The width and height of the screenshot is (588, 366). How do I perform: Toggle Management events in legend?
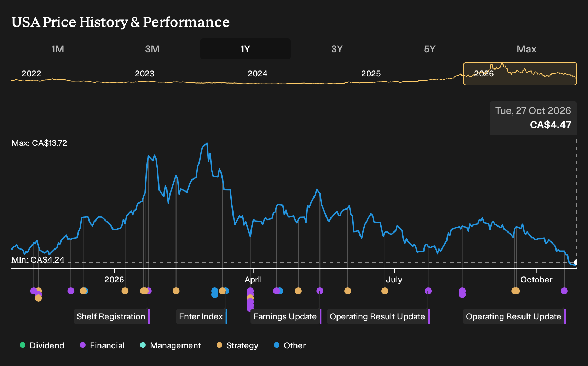pyautogui.click(x=171, y=345)
